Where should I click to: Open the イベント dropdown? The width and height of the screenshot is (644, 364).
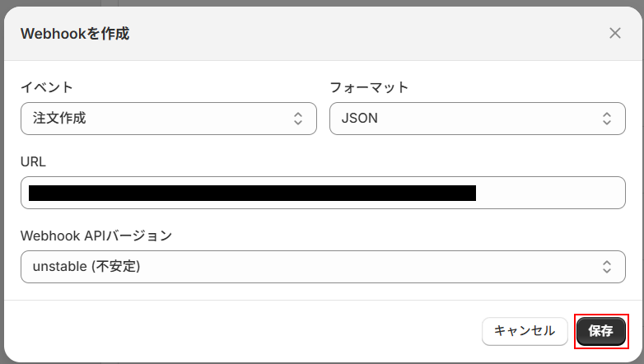(168, 119)
